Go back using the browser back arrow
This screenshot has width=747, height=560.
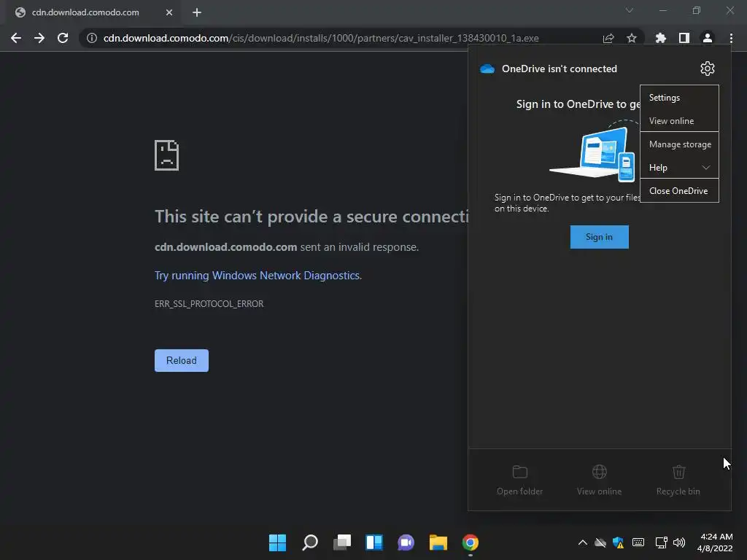click(16, 38)
